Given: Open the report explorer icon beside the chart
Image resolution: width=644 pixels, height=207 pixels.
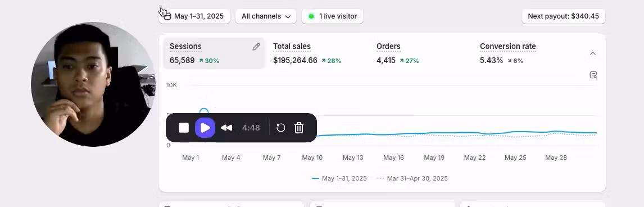Looking at the screenshot, I should click(x=593, y=75).
